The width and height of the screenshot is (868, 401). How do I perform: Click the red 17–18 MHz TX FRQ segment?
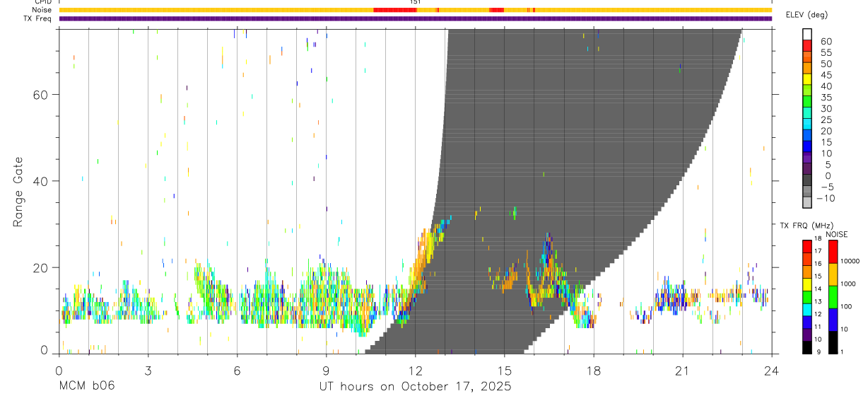[x=807, y=246]
